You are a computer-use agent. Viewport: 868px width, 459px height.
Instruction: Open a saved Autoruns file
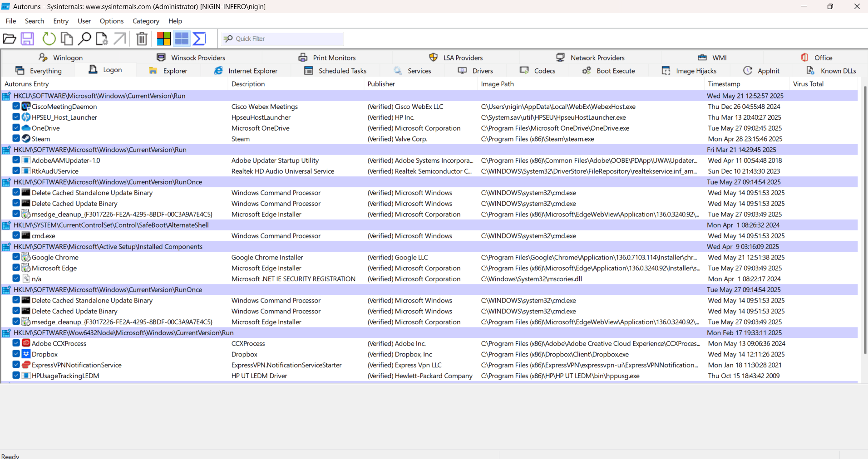click(x=10, y=39)
